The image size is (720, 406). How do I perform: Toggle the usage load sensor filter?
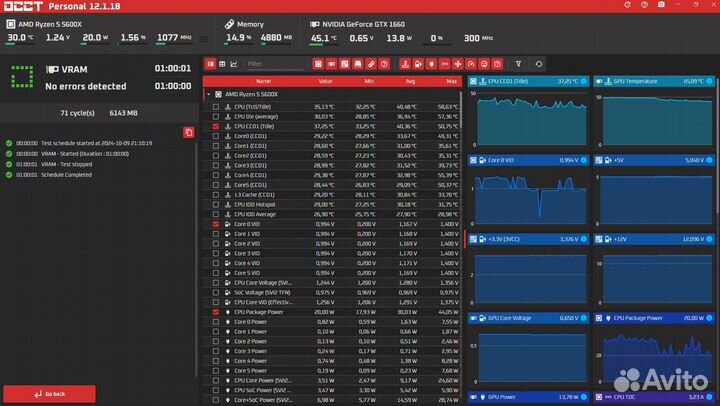coord(484,64)
